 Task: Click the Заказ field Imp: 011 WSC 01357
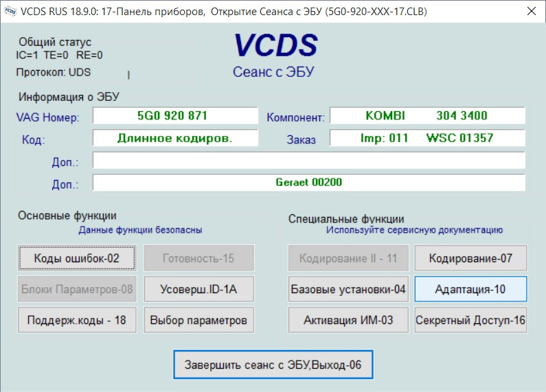coord(427,138)
